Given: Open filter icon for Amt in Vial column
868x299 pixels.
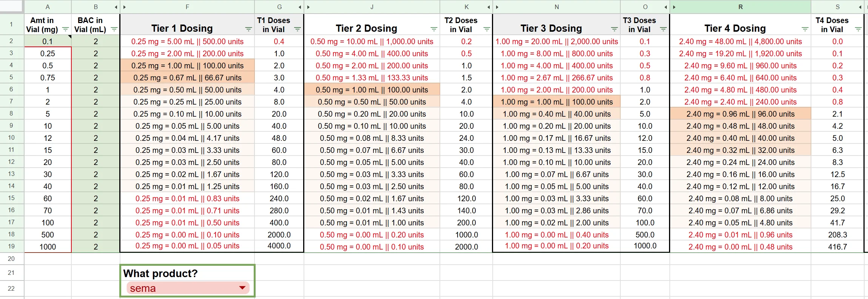Looking at the screenshot, I should click(x=65, y=29).
